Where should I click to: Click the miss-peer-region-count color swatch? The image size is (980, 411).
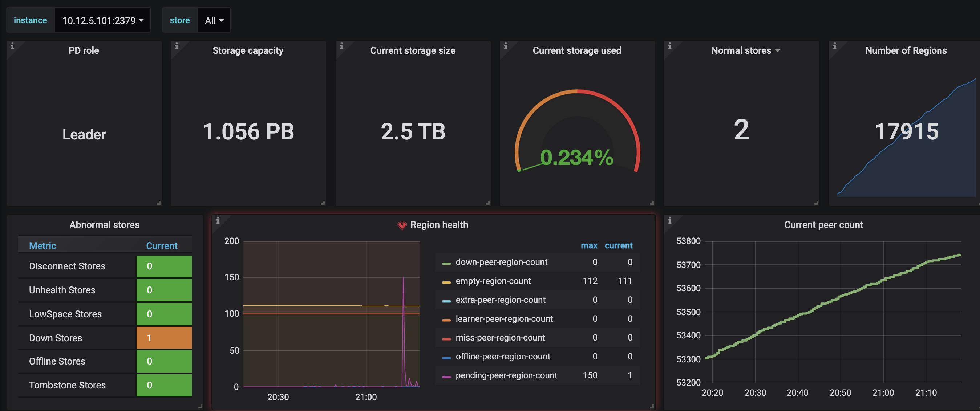point(446,338)
